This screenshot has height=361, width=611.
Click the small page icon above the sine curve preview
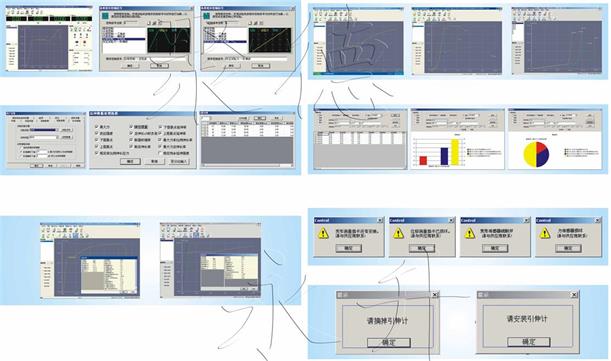pos(149,23)
